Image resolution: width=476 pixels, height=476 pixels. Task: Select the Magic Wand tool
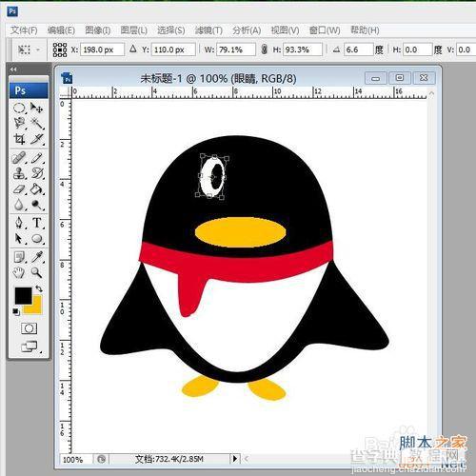coord(37,123)
